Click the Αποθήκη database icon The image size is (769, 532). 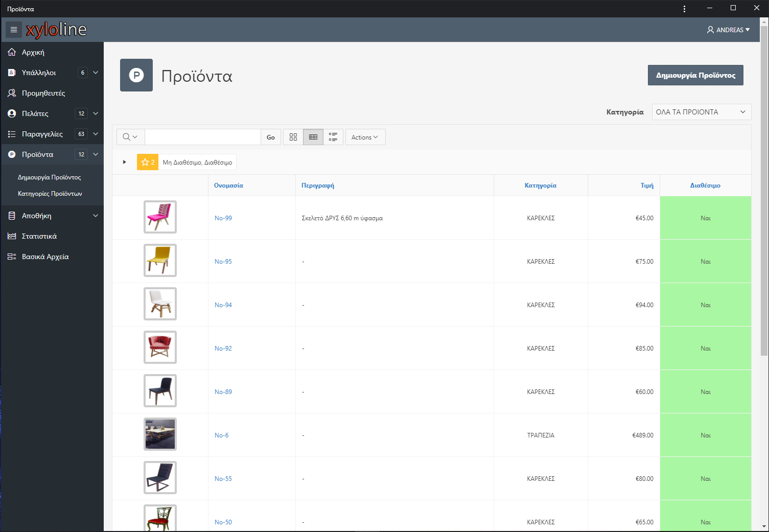pos(12,216)
